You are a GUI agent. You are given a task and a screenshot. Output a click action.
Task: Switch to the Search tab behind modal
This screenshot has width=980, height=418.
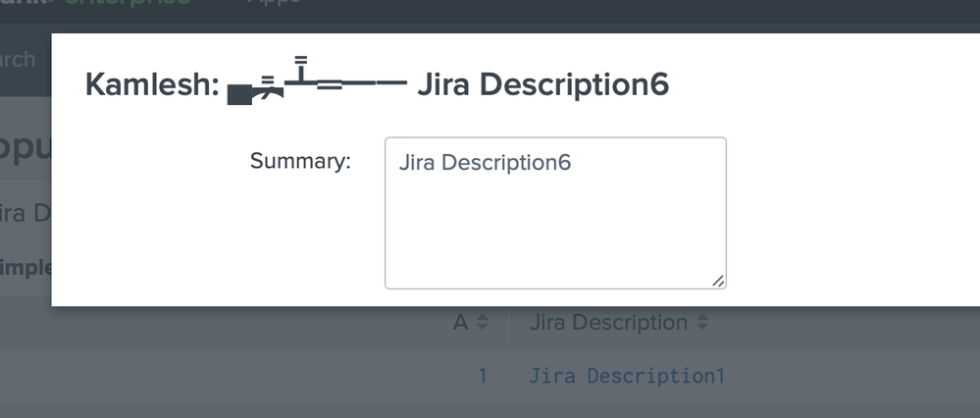coord(18,60)
